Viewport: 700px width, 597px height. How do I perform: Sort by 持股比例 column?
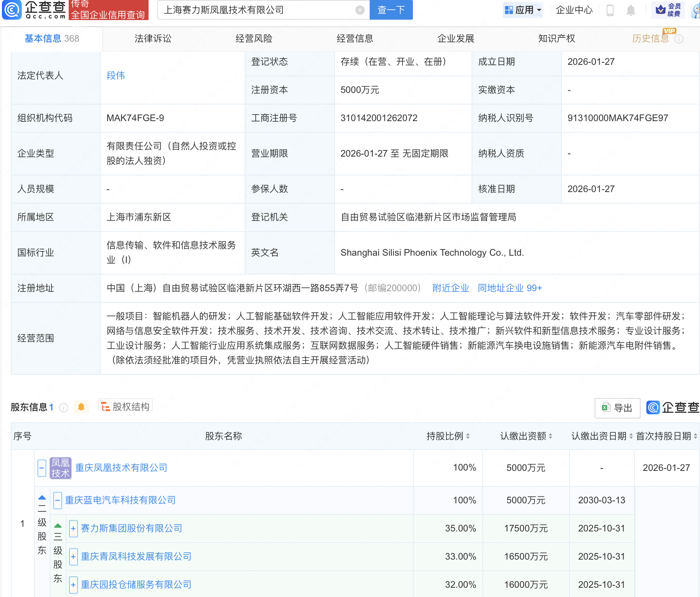click(x=448, y=436)
